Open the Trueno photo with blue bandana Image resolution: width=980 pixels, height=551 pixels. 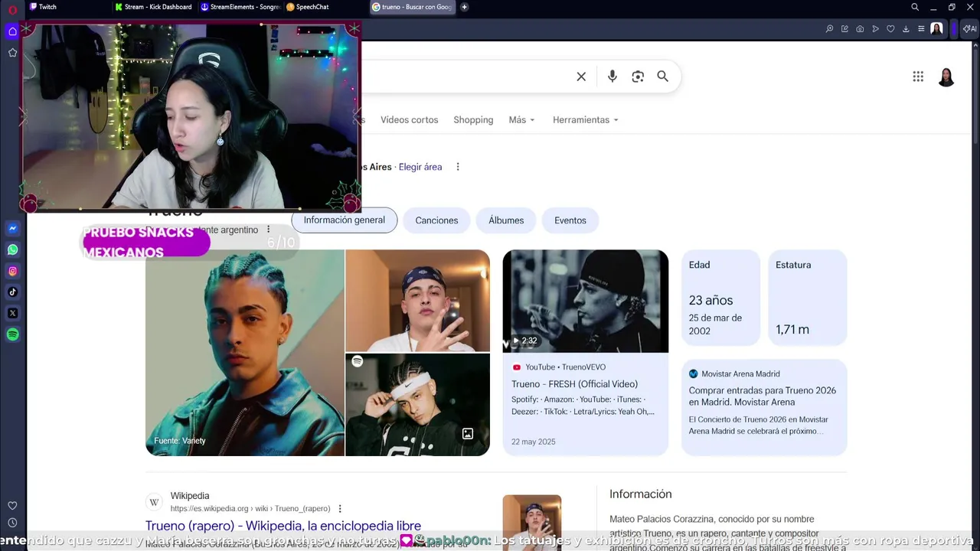point(418,301)
